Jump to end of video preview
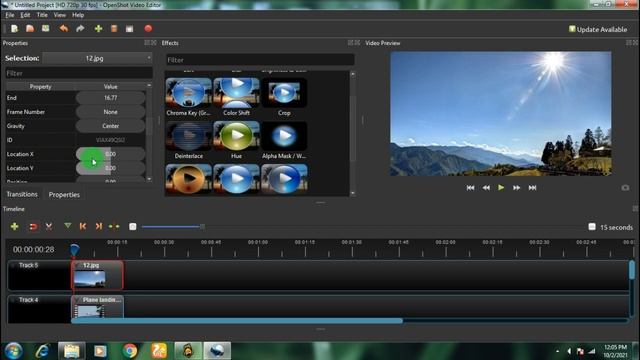The height and width of the screenshot is (360, 640). coord(532,188)
